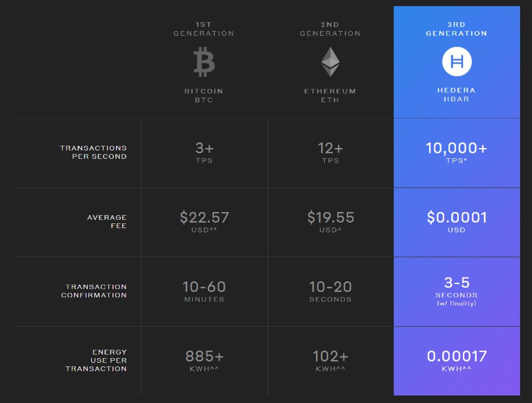The height and width of the screenshot is (403, 532).
Task: Click the Transaction Confirmation row label
Action: click(x=94, y=291)
